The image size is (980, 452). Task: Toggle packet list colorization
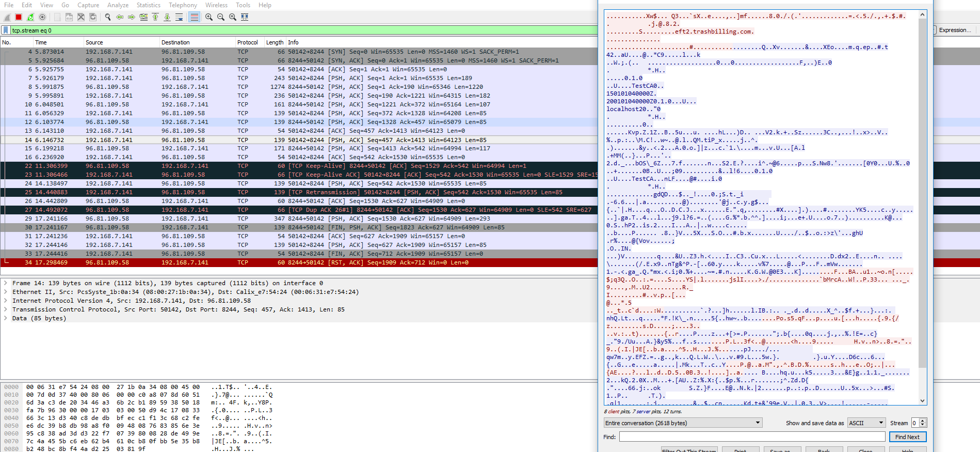point(194,17)
